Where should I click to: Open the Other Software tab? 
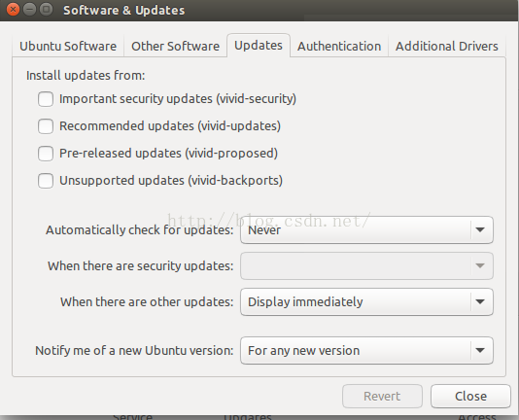[175, 46]
